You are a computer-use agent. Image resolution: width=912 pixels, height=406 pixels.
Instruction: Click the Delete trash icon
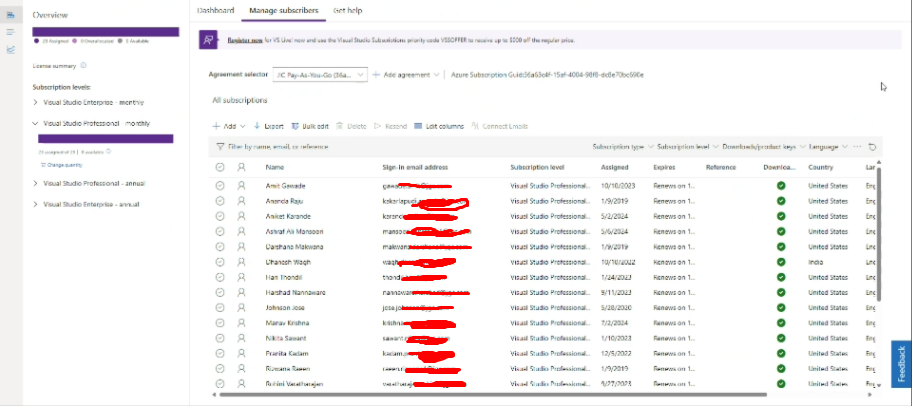339,126
